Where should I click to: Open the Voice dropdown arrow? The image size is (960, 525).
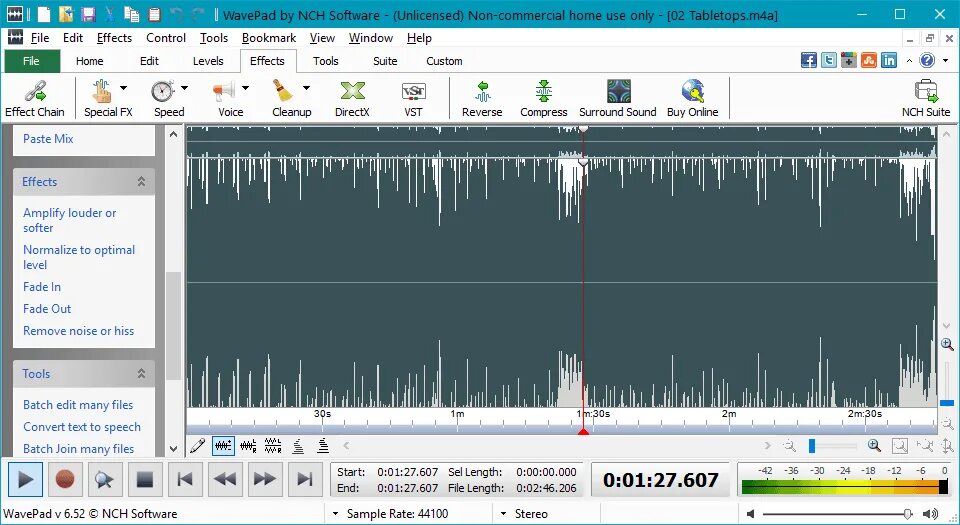pos(246,88)
